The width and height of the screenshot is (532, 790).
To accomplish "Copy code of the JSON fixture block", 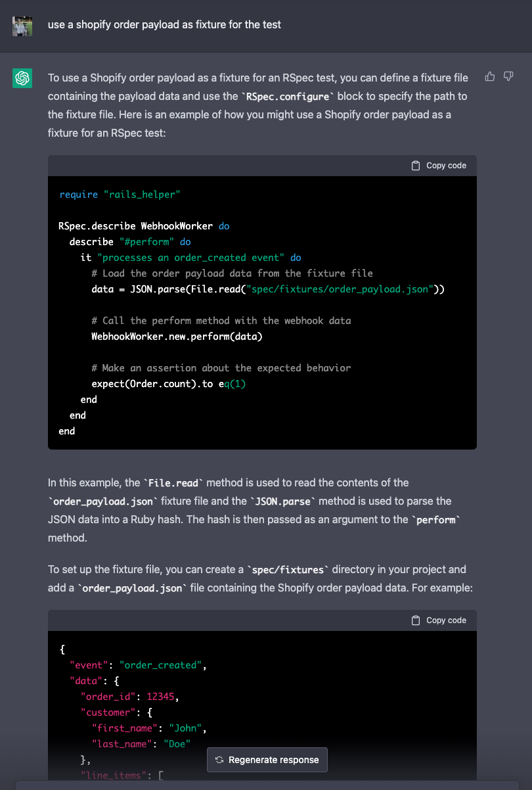I will (439, 620).
